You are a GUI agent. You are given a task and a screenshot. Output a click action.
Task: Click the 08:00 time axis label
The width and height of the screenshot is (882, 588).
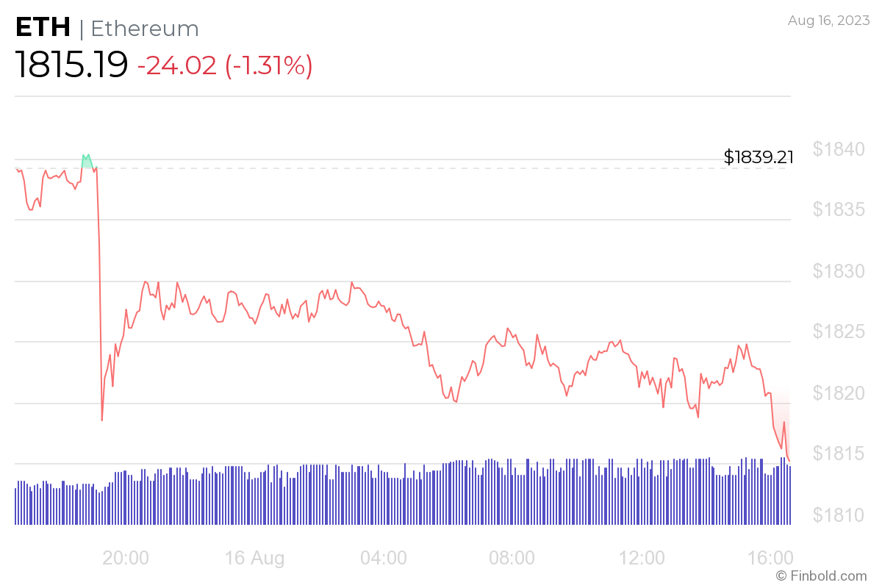pyautogui.click(x=512, y=557)
